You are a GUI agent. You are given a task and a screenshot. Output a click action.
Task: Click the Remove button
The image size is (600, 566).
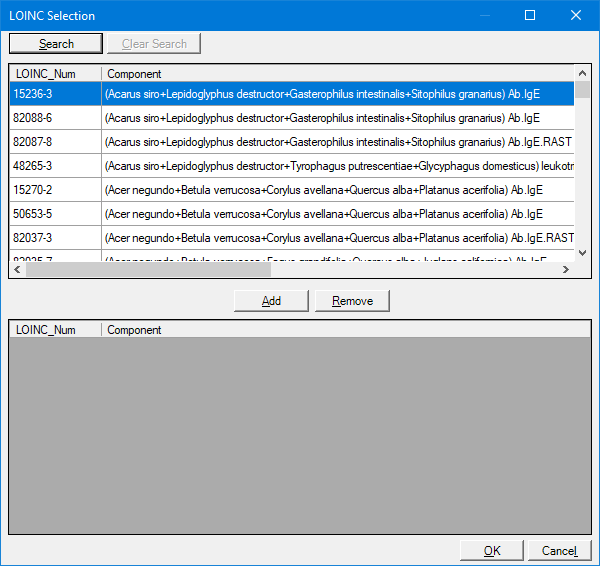click(352, 301)
